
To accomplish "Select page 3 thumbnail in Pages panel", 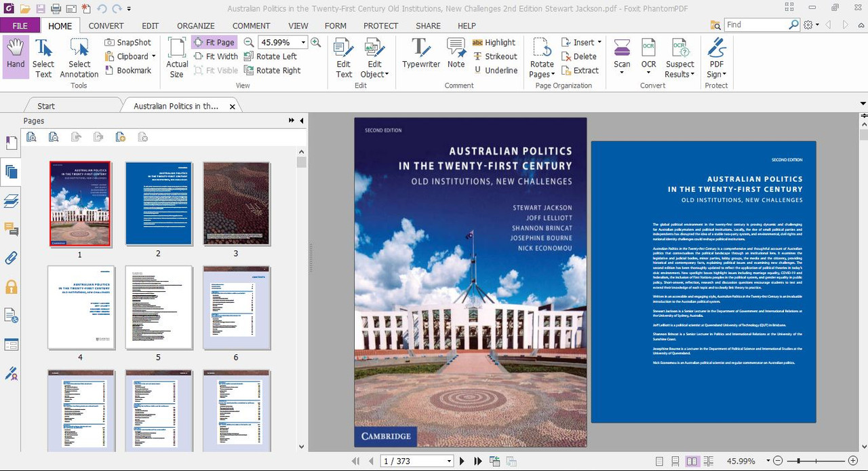I will (237, 204).
